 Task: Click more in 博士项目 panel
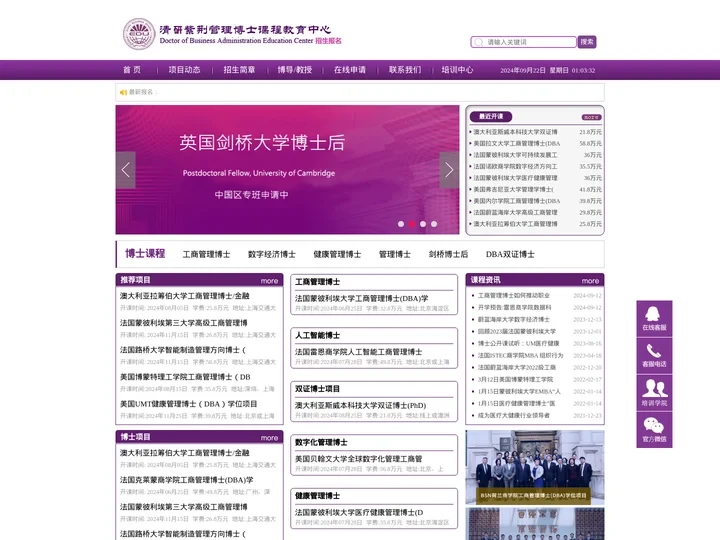pyautogui.click(x=270, y=438)
